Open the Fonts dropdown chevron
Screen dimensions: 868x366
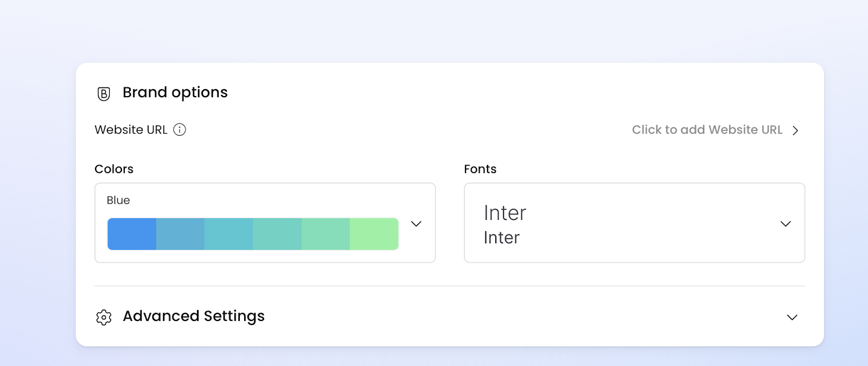coord(786,224)
